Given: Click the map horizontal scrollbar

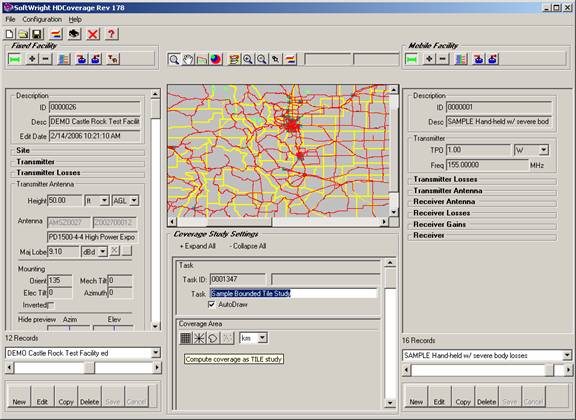Looking at the screenshot, I should pos(278,222).
